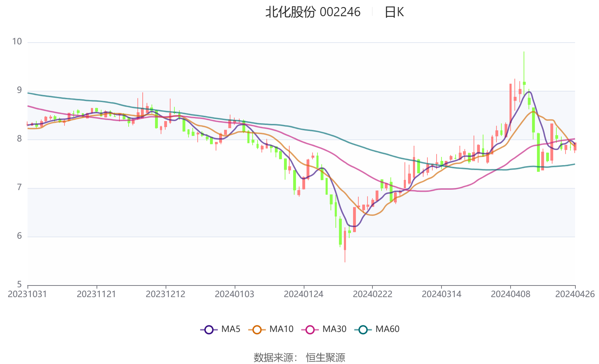Click the y-axis value 8
Screen dimensions: 599x364
19,139
